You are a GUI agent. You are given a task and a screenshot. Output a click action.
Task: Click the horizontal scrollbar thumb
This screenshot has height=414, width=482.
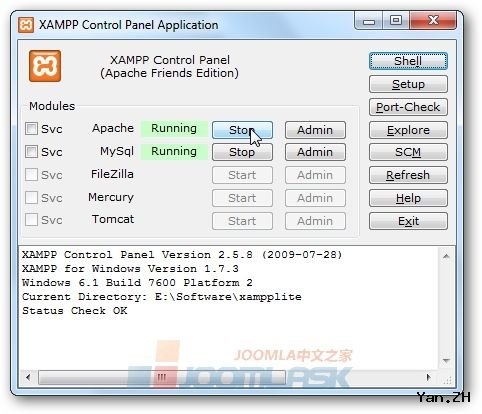(x=162, y=377)
